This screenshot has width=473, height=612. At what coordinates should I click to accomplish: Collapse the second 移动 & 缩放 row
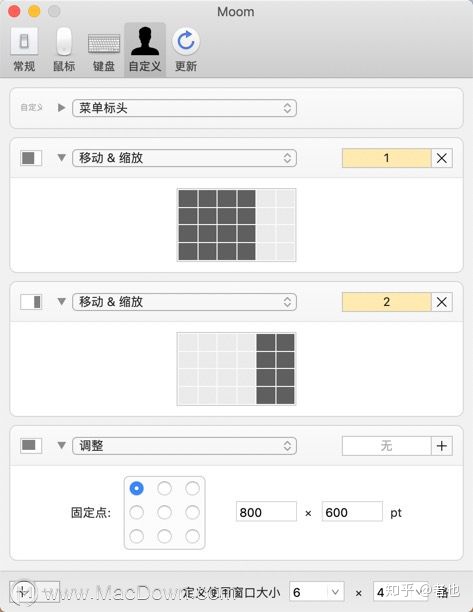click(x=61, y=301)
